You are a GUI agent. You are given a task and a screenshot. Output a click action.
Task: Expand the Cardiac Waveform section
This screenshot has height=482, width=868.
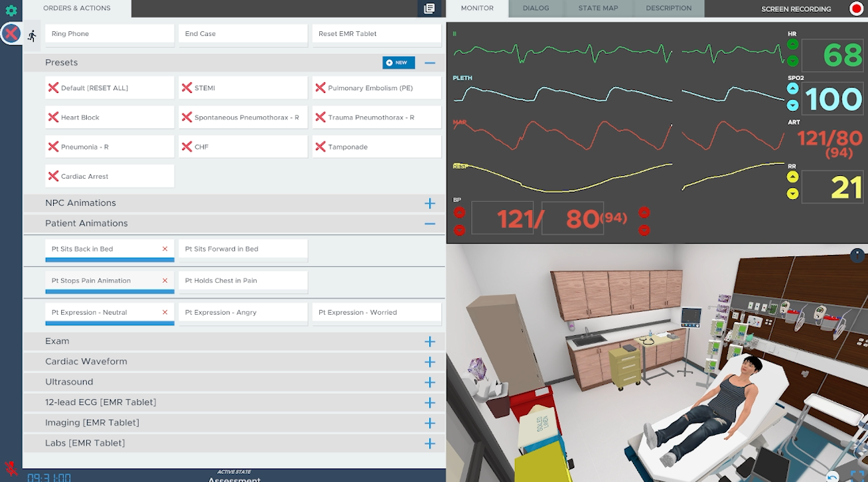(x=429, y=362)
